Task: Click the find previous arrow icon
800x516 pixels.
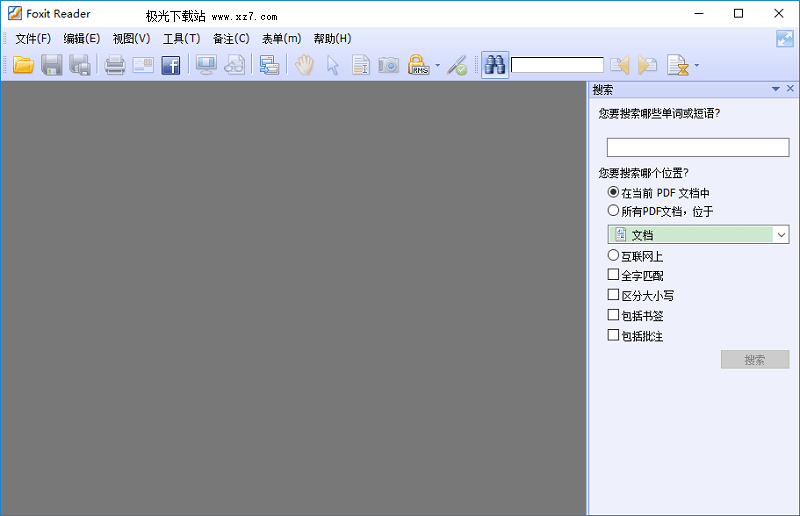Action: coord(620,65)
